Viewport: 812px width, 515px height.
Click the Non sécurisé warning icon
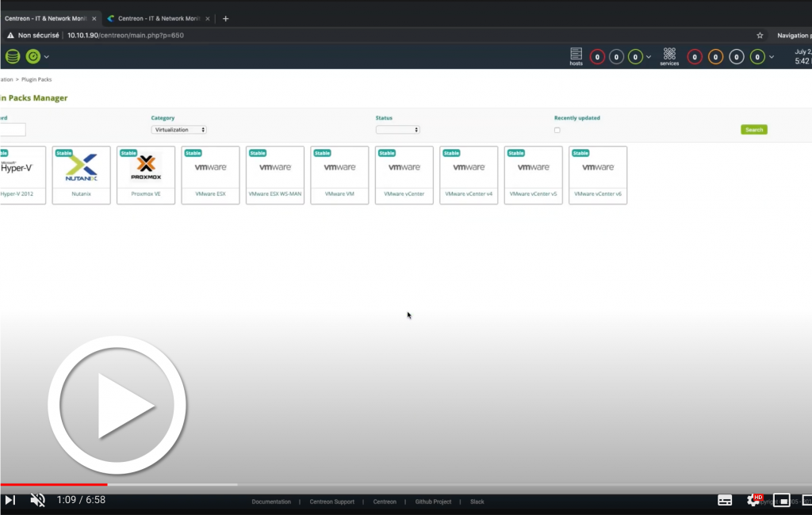10,35
